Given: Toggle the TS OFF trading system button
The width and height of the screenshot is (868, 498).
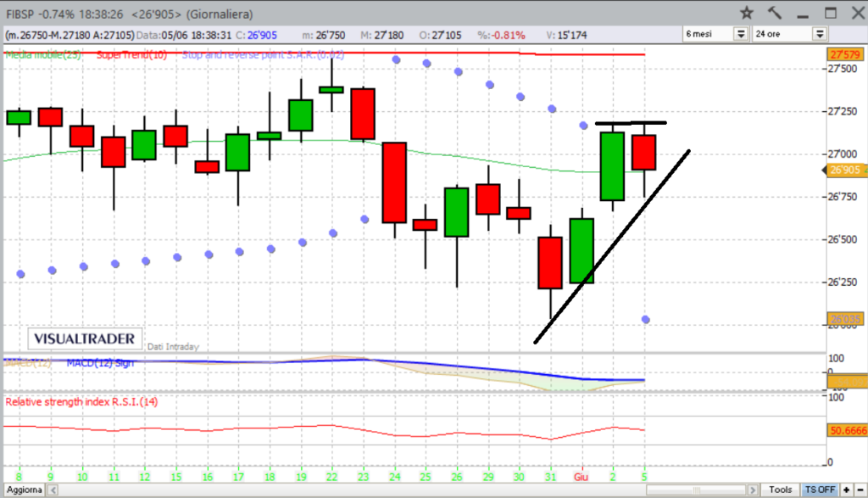Looking at the screenshot, I should (818, 490).
